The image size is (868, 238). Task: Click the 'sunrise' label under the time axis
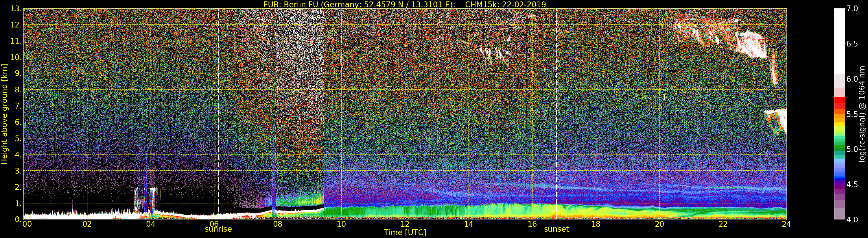pos(218,229)
